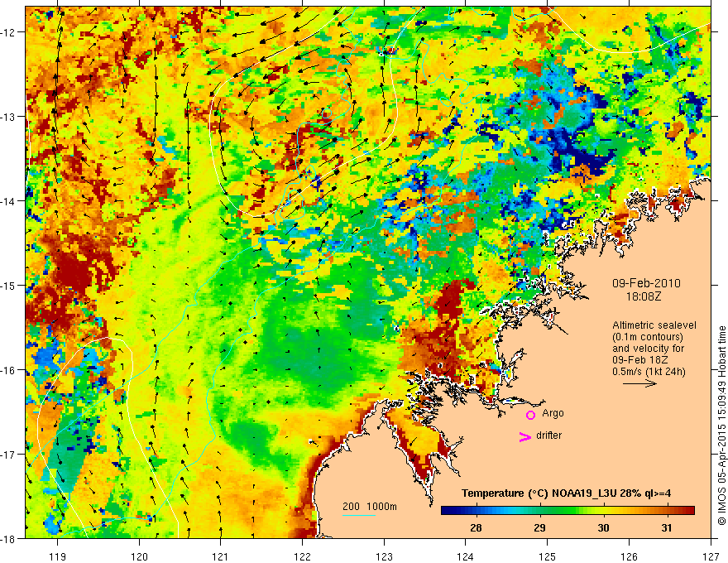The height and width of the screenshot is (563, 728).
Task: Click latitude axis label -15
Action: (x=9, y=285)
